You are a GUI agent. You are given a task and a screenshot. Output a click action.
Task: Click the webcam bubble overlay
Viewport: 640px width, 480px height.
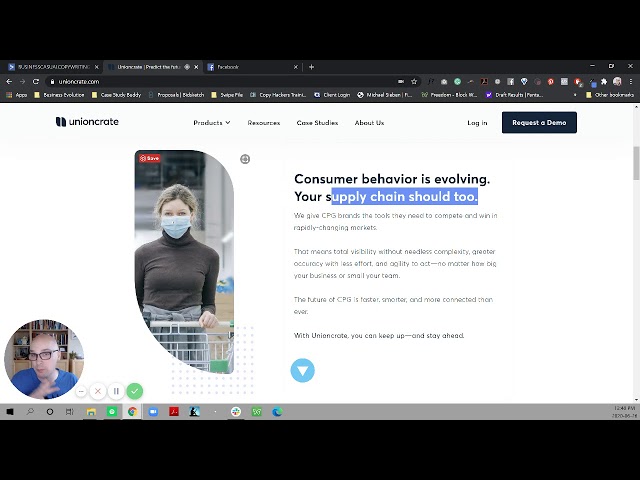pyautogui.click(x=44, y=359)
